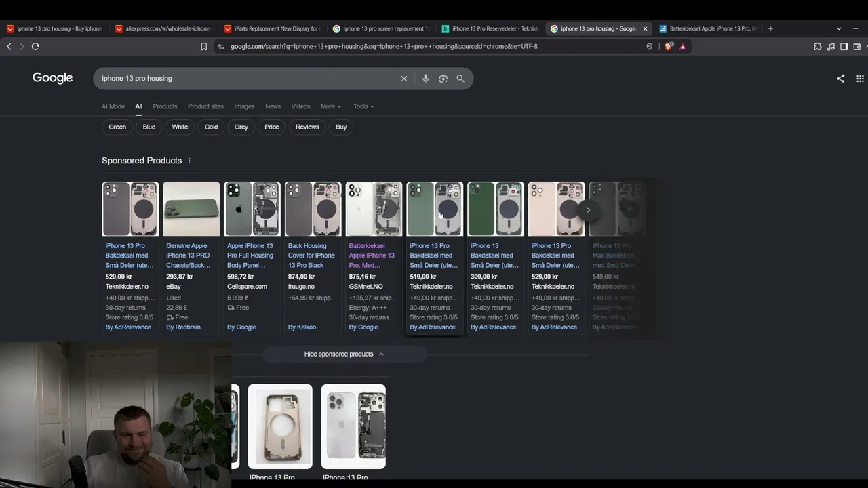
Task: Expand the More search filter dropdown
Action: [331, 106]
